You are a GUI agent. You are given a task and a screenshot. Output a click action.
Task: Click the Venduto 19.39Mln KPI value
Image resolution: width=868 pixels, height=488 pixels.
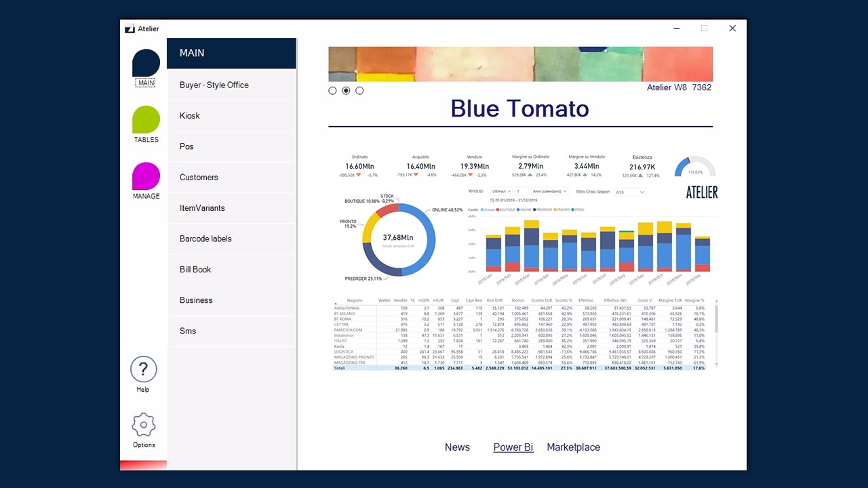[x=475, y=166]
